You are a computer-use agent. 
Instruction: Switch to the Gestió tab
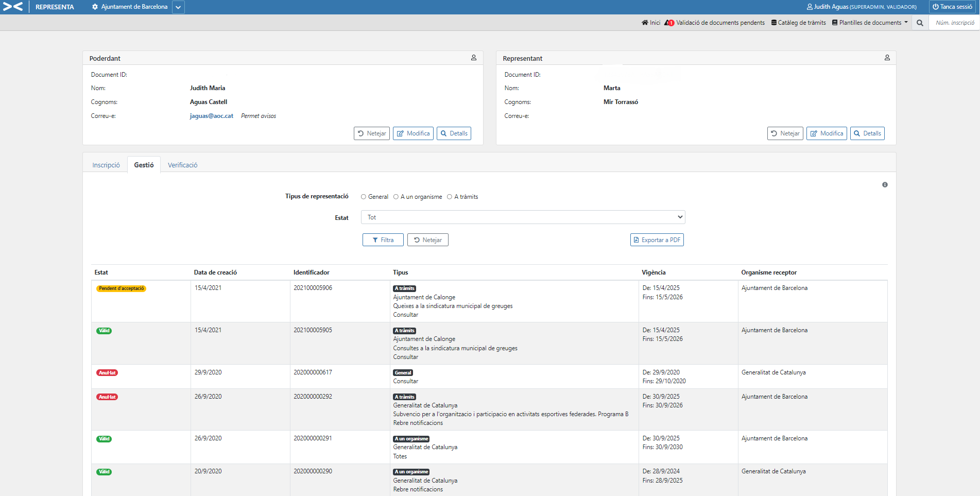pyautogui.click(x=144, y=165)
